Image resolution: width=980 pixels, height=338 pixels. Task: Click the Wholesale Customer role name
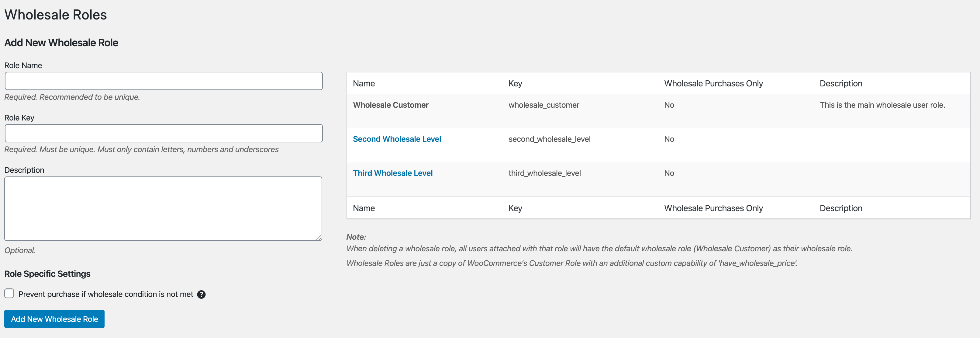pos(390,105)
